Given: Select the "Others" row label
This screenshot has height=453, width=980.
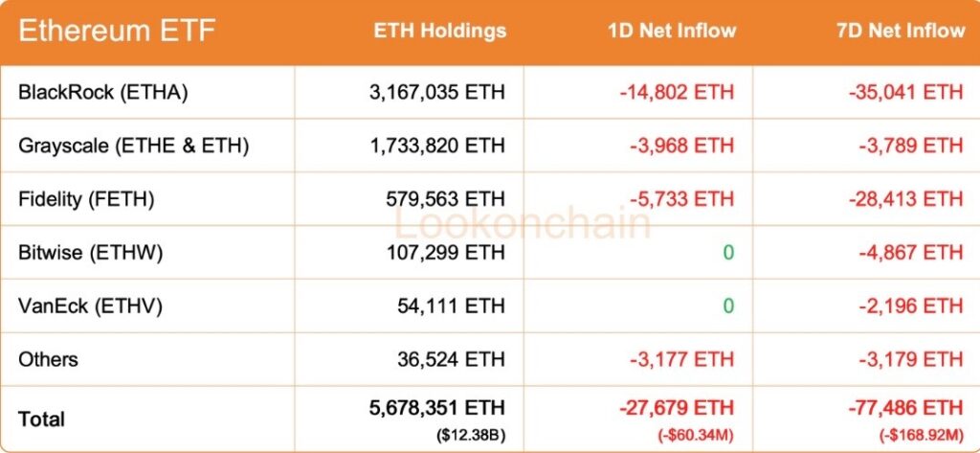Looking at the screenshot, I should (48, 360).
